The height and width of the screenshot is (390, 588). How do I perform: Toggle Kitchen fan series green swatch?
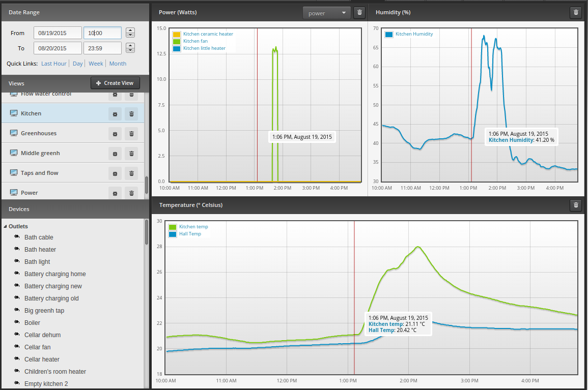[177, 42]
